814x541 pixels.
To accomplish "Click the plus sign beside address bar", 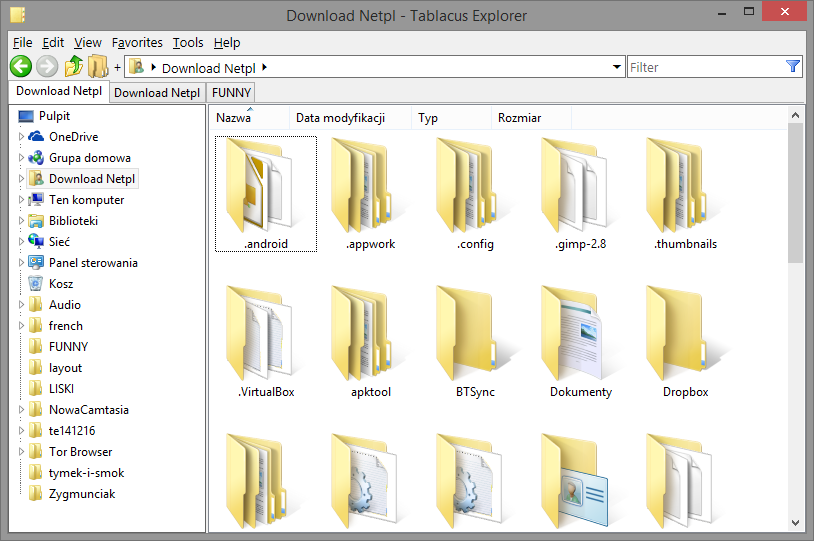I will click(x=117, y=67).
